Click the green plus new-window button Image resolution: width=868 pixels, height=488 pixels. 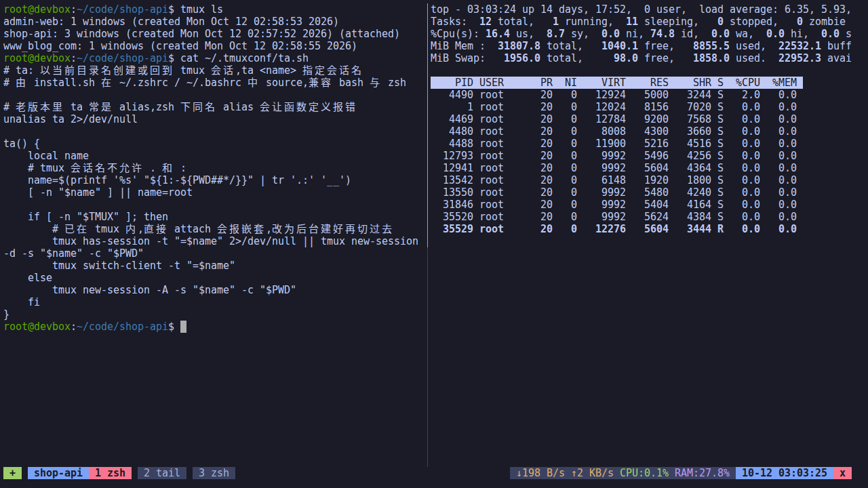point(12,473)
